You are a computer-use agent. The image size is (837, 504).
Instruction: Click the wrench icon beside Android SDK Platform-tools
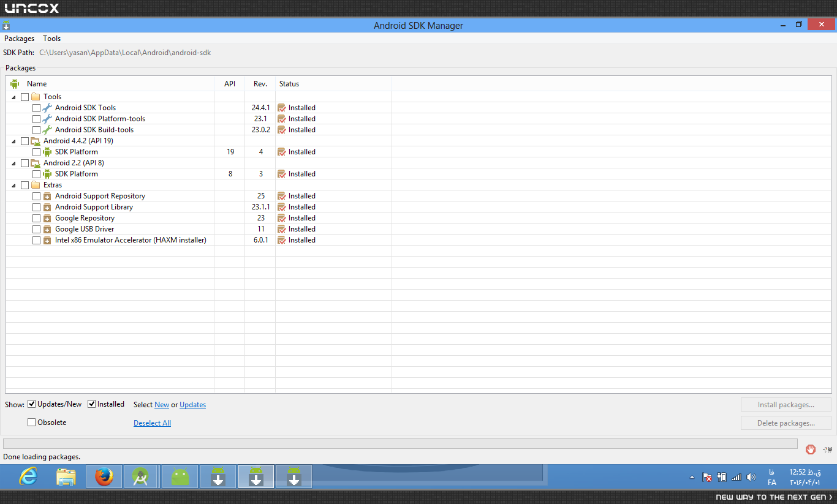tap(47, 119)
